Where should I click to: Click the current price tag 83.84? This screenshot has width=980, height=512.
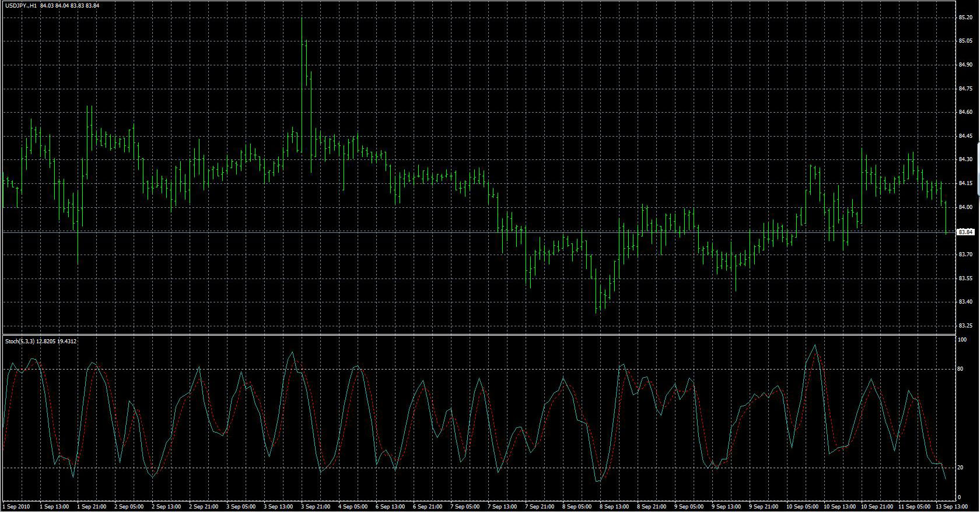[x=965, y=232]
